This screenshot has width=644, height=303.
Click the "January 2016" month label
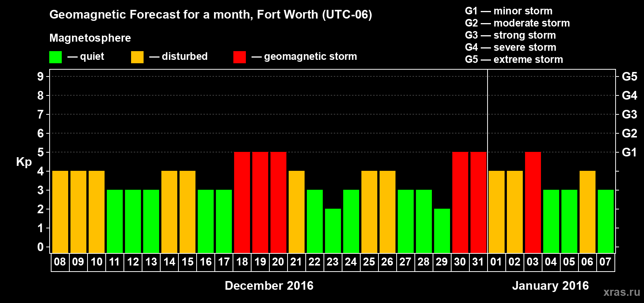pyautogui.click(x=550, y=286)
